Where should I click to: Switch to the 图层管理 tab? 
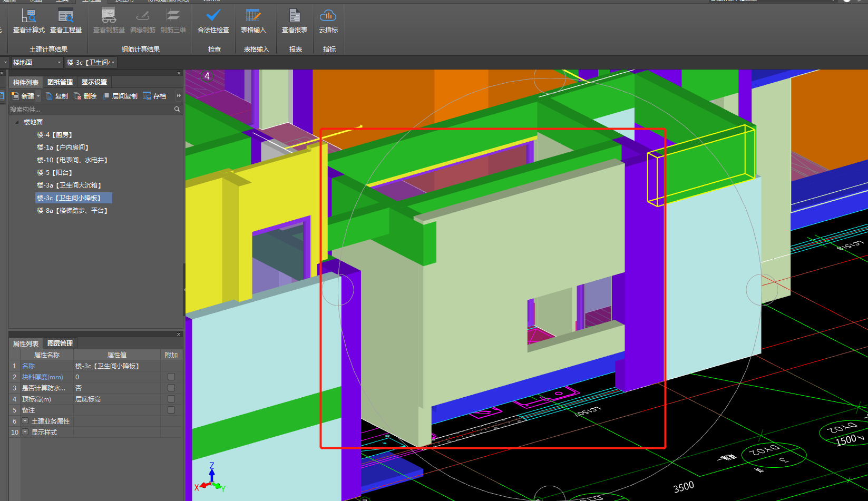[60, 343]
